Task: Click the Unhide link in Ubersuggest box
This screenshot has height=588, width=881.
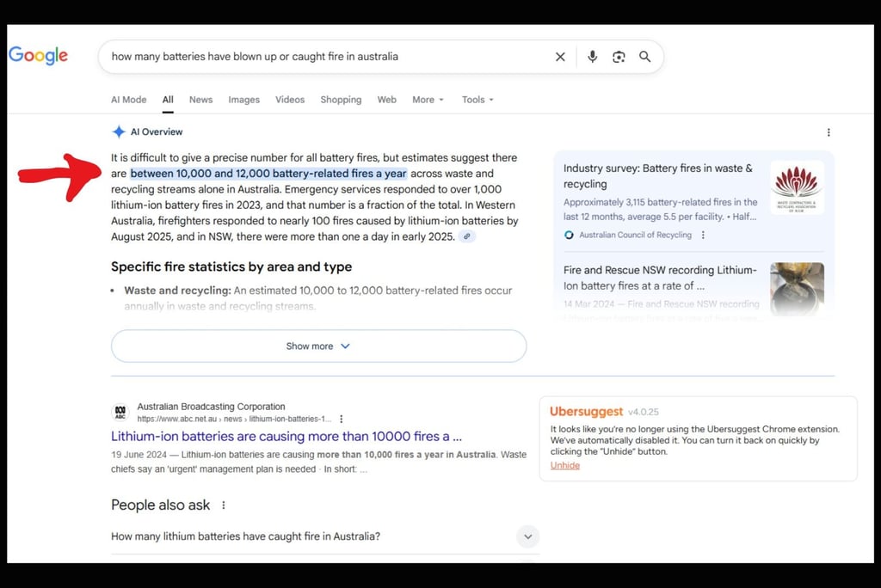Action: [564, 466]
